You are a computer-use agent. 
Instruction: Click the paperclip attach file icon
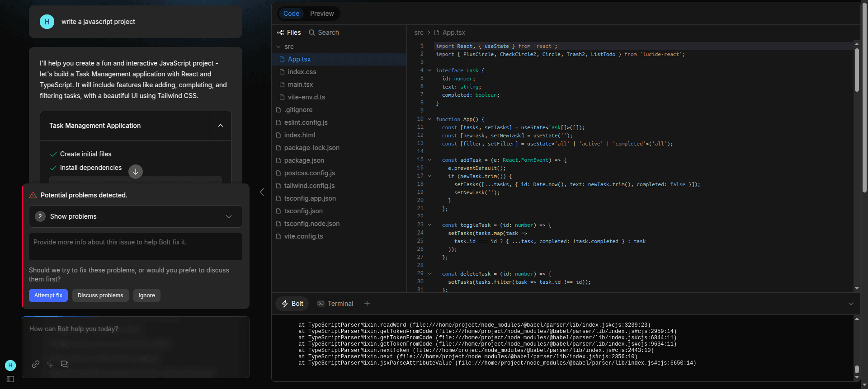pyautogui.click(x=36, y=364)
